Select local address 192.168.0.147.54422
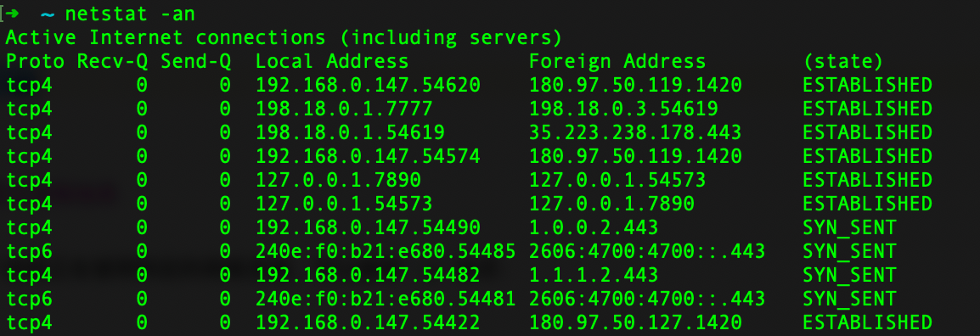Viewport: 980px width, 336px height. (368, 322)
